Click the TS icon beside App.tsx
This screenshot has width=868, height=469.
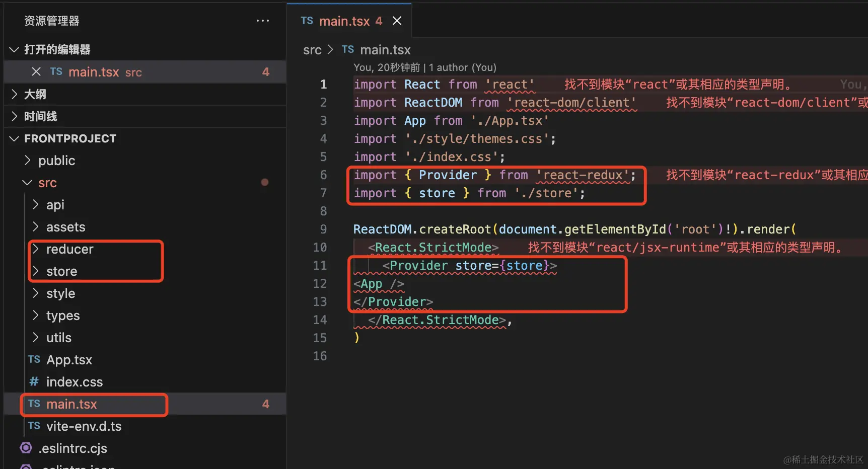34,359
